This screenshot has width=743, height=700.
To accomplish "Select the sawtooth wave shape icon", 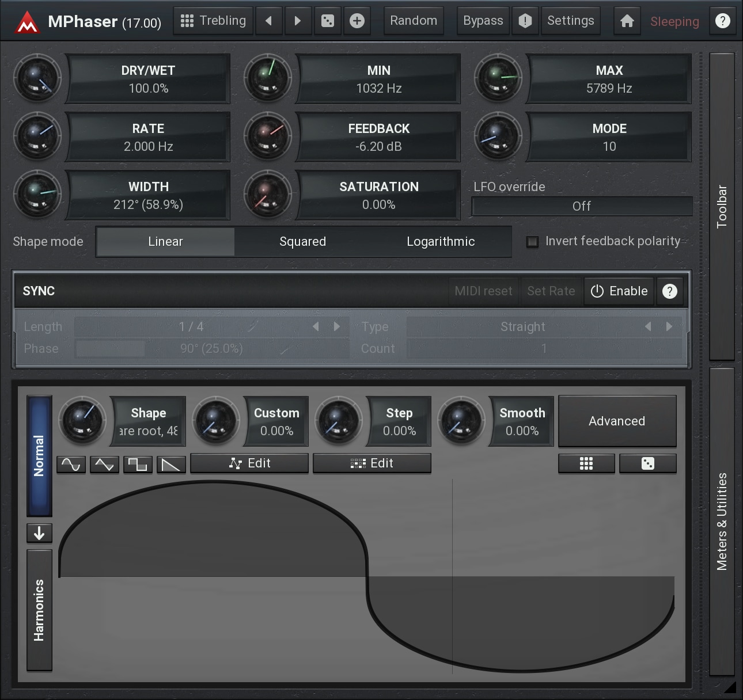I will 171,464.
